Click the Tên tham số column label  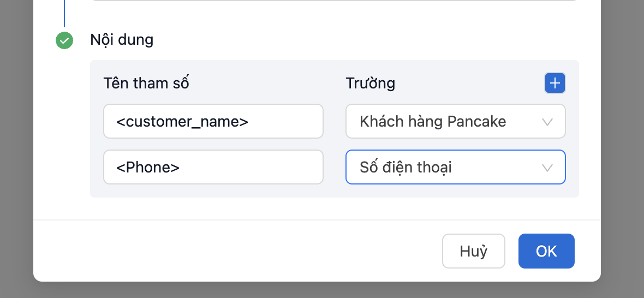[x=146, y=84]
